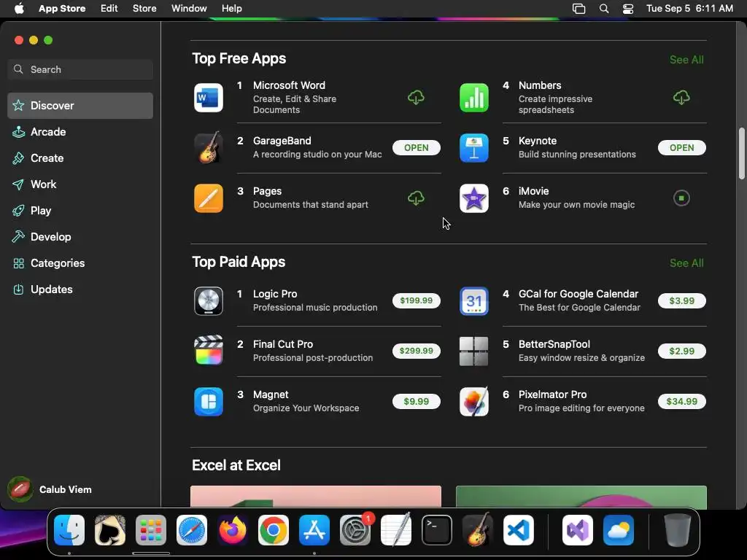Open Finder from the Dock
The width and height of the screenshot is (747, 560).
tap(69, 530)
